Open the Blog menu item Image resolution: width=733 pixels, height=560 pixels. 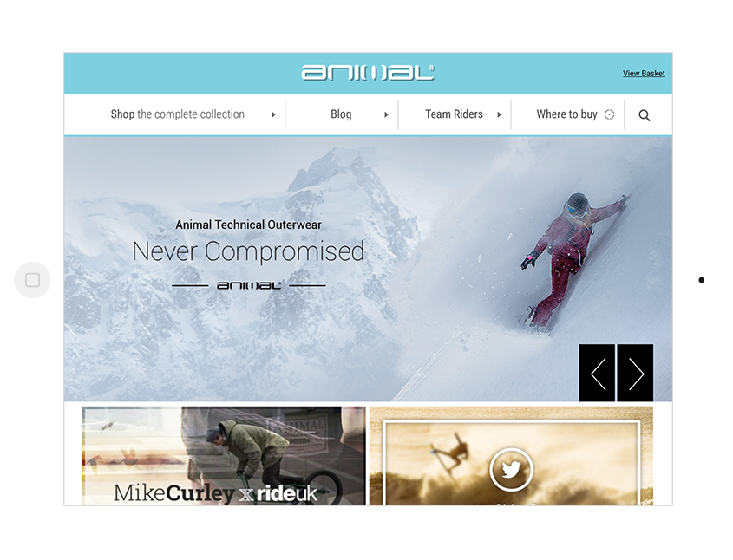coord(341,114)
